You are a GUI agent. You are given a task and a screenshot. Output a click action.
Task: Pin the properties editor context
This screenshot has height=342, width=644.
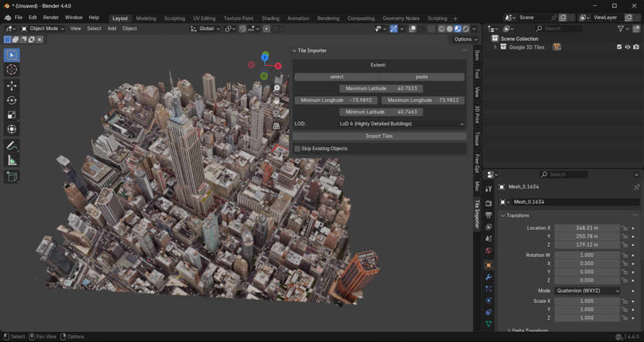coord(636,187)
